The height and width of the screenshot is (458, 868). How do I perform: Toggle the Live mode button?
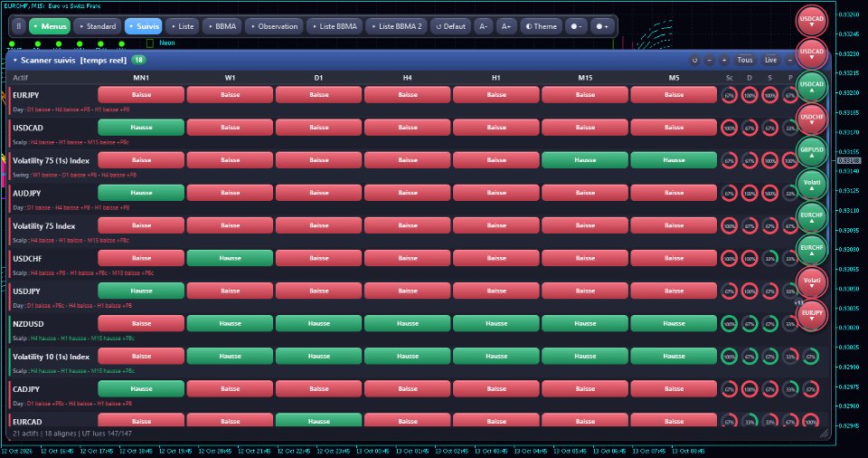click(x=770, y=60)
